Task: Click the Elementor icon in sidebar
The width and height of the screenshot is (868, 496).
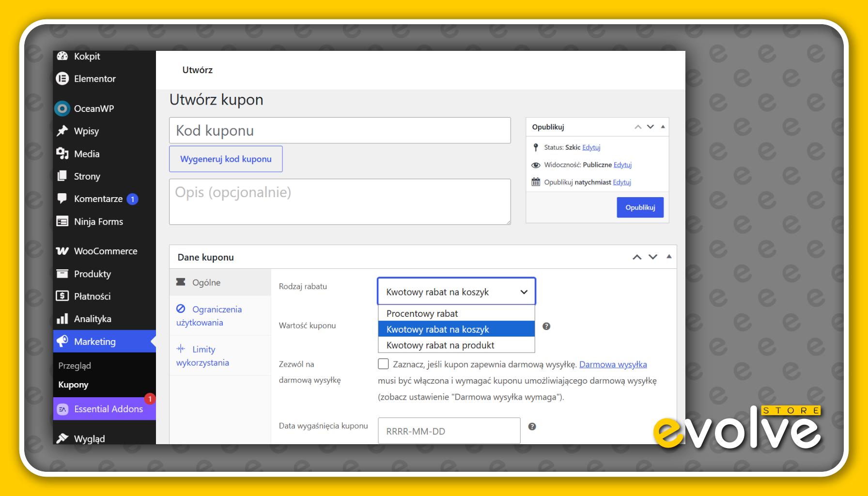Action: (x=62, y=78)
